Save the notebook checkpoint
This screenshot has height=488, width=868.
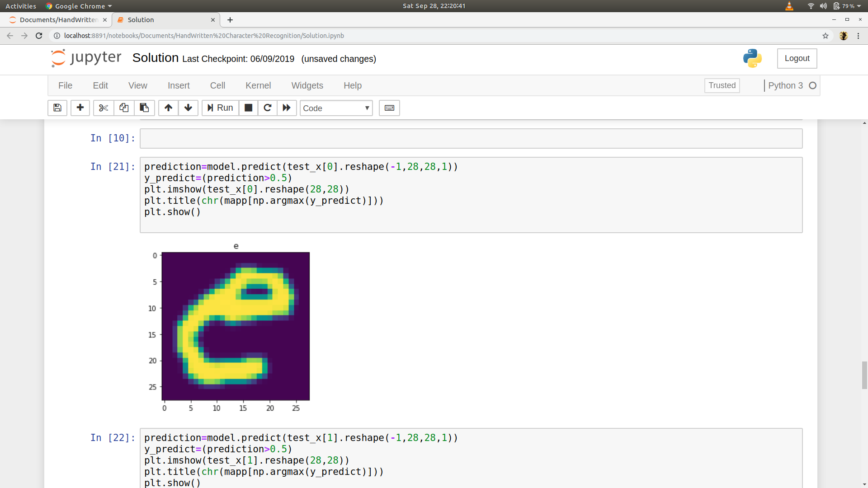point(57,108)
